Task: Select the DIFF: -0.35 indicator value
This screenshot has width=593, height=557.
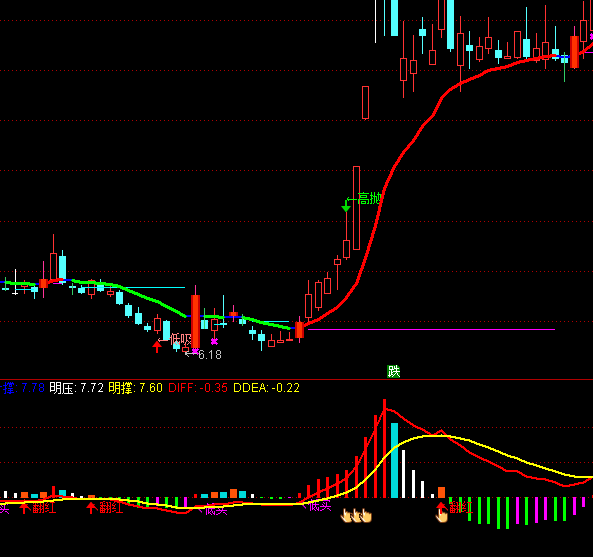Action: point(198,388)
